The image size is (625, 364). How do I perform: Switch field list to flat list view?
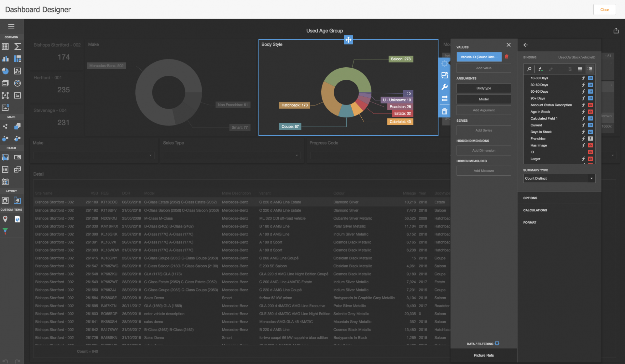(580, 69)
